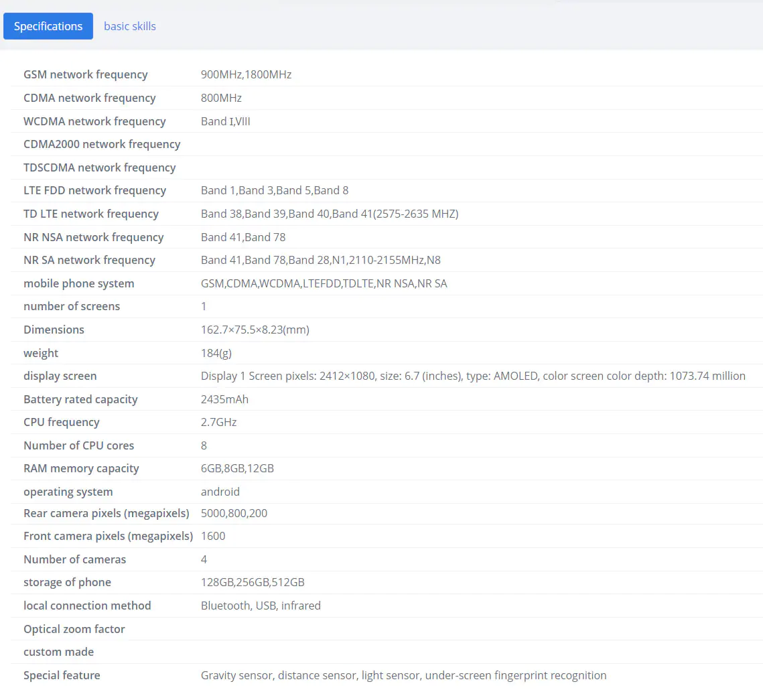Select the CPU frequency label

(62, 422)
